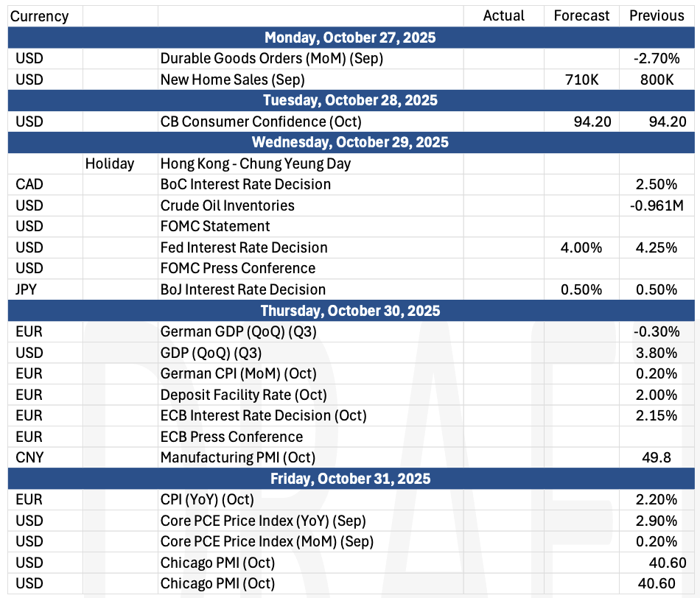Select the Tuesday, October 28, 2025 header row
The image size is (700, 598).
pos(350,100)
